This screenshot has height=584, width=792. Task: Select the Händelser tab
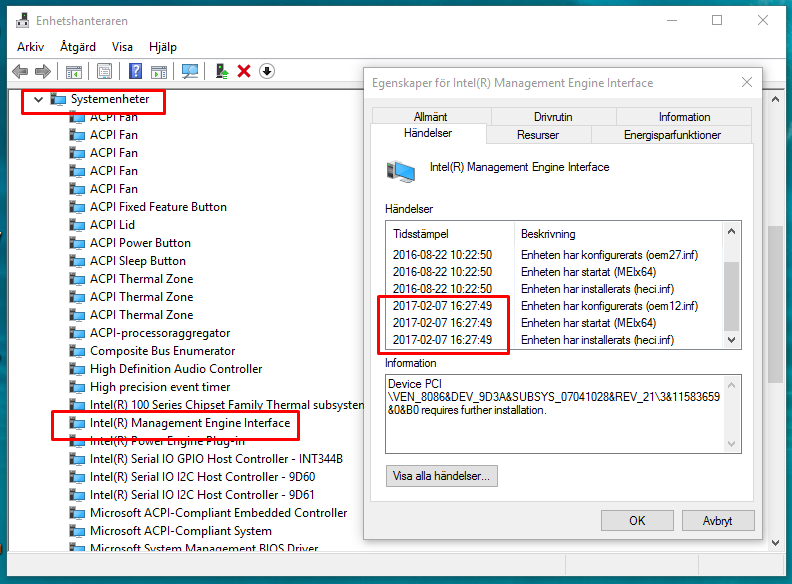click(428, 133)
